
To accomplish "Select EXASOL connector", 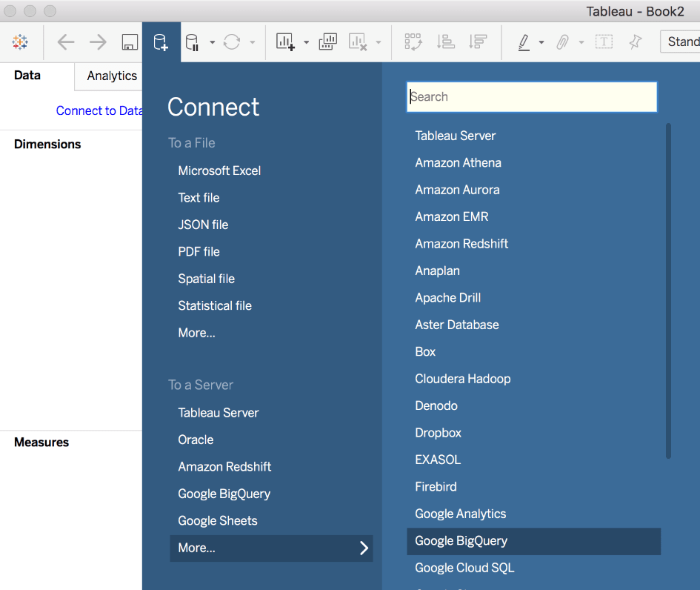I will pos(438,460).
